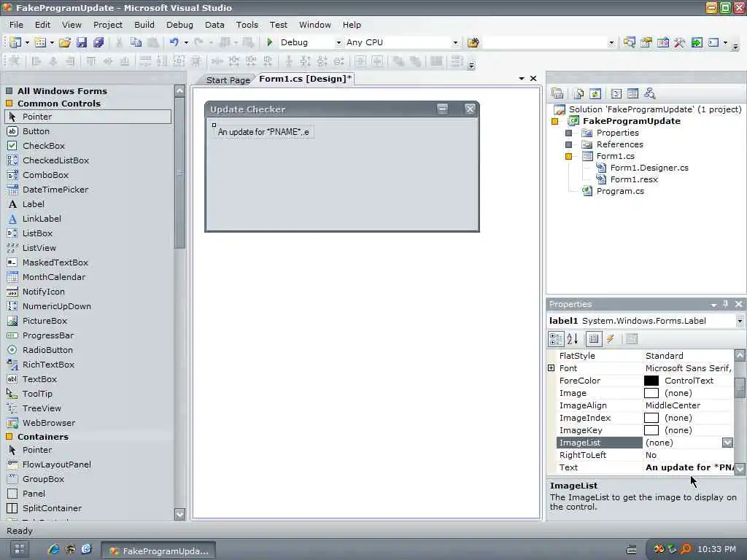This screenshot has width=747, height=560.
Task: Click the Properties page icon in Properties panel
Action: pyautogui.click(x=631, y=338)
